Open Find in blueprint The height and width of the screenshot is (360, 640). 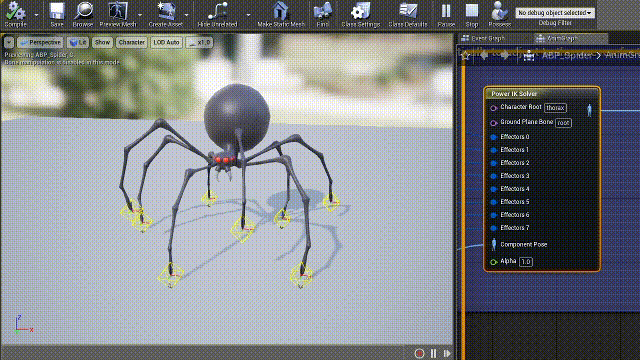point(322,14)
